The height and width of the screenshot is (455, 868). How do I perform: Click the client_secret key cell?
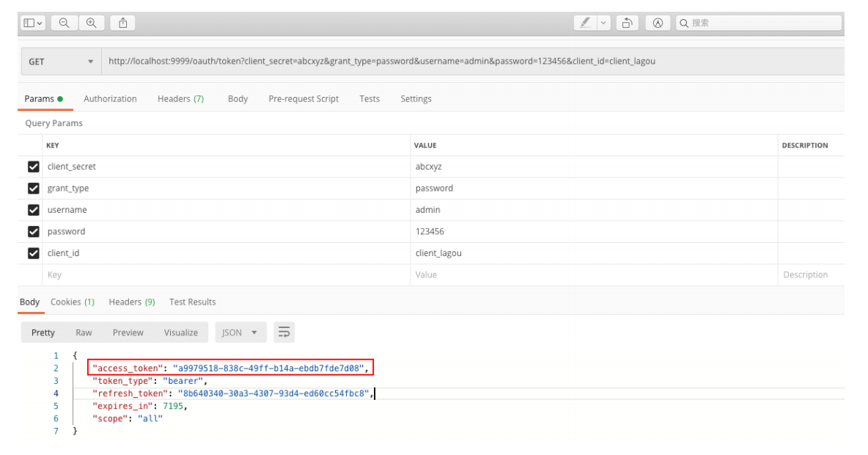[x=227, y=167]
